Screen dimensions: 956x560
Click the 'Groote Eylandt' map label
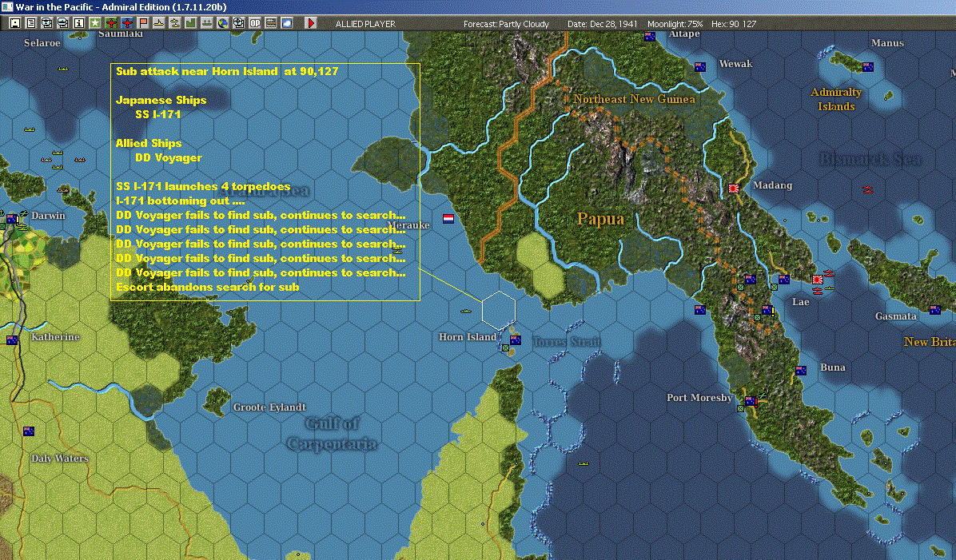[269, 407]
